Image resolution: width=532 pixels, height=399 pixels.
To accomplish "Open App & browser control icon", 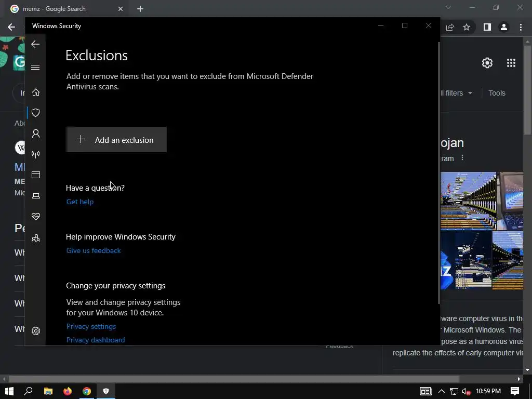I will pyautogui.click(x=36, y=175).
